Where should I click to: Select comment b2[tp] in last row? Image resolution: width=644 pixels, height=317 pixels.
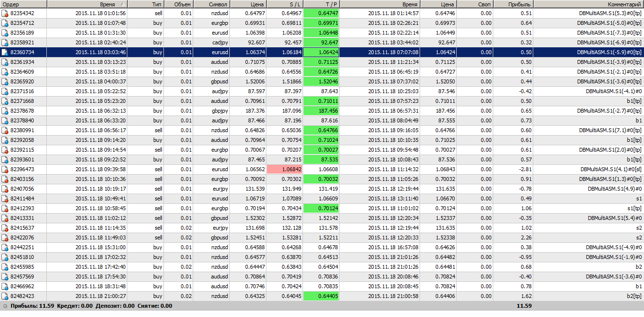click(634, 296)
